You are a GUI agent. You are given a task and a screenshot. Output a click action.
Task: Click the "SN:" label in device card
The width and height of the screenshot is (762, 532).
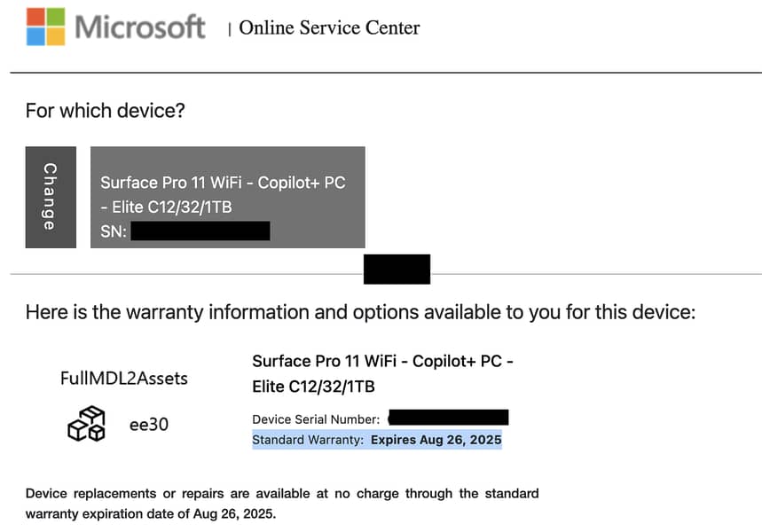tap(114, 231)
